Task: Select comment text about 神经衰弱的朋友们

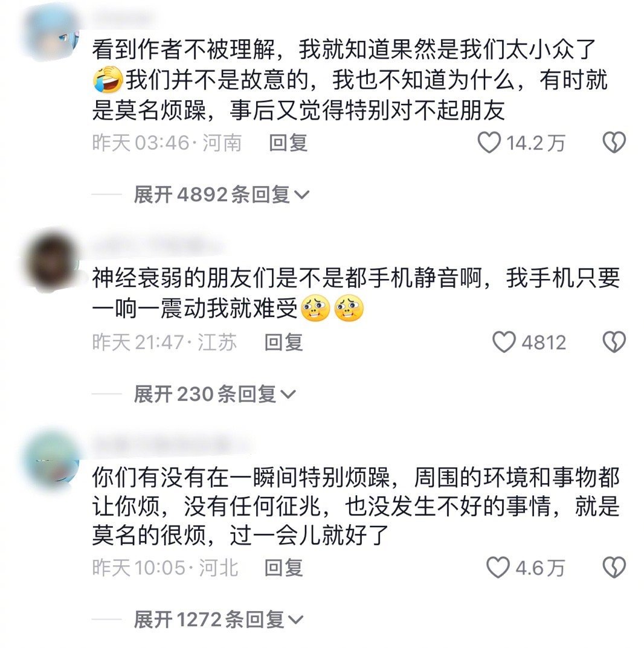Action: (x=355, y=294)
